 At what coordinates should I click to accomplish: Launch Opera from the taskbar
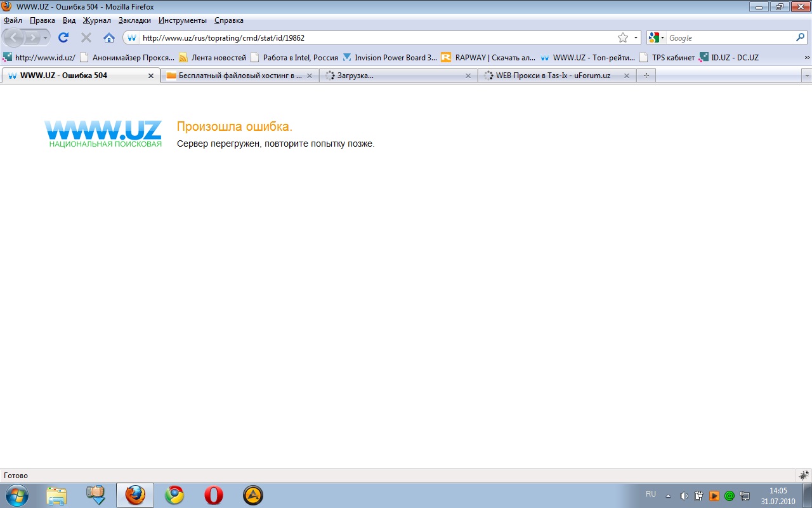click(x=214, y=495)
